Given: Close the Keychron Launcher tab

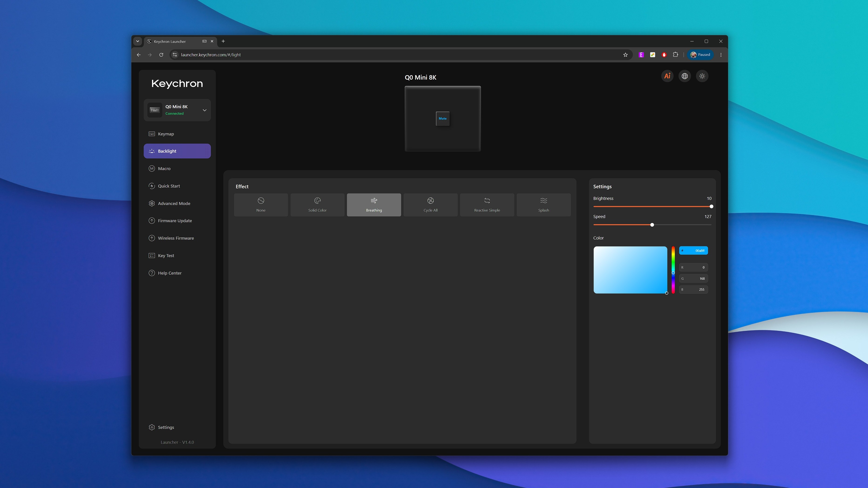Looking at the screenshot, I should point(212,41).
